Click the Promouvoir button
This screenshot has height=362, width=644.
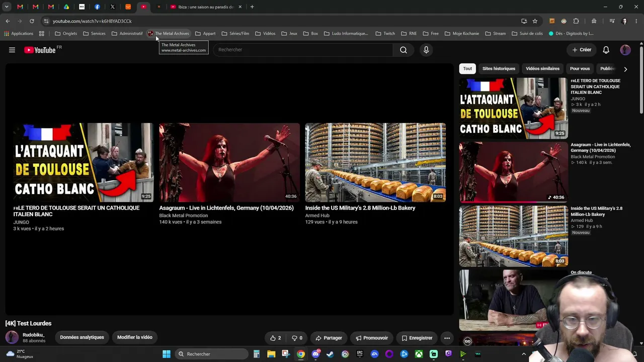coord(371,338)
